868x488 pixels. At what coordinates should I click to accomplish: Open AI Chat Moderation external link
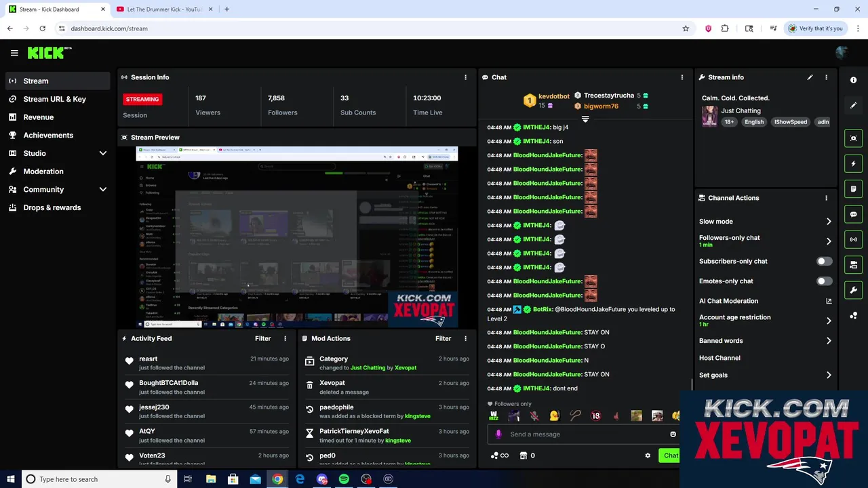pos(829,301)
